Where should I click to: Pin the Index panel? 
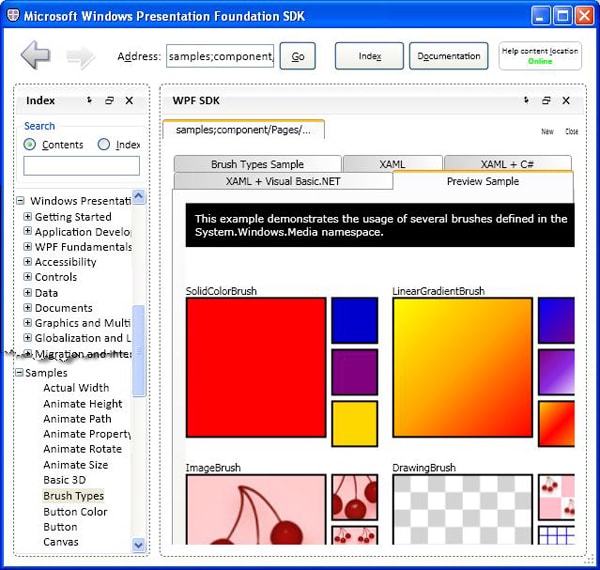(x=89, y=100)
